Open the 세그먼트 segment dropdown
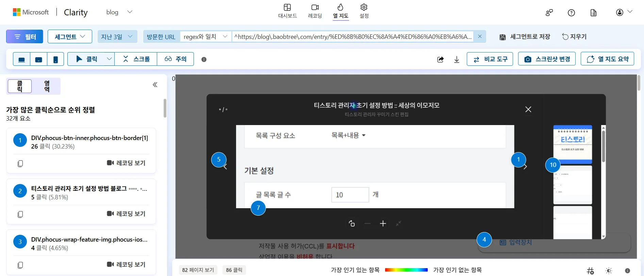Image resolution: width=644 pixels, height=276 pixels. [70, 36]
